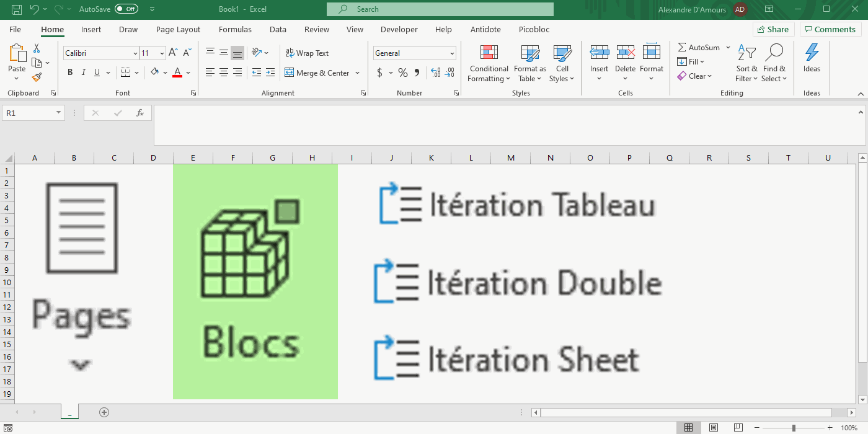Expand the General number format dropdown
The width and height of the screenshot is (868, 434).
pyautogui.click(x=451, y=53)
